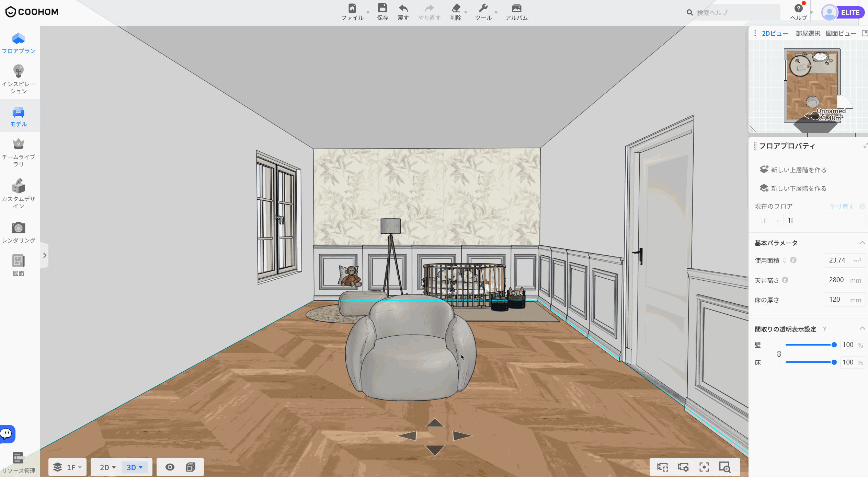Image resolution: width=868 pixels, height=477 pixels.
Task: Click the 壁 transparency percentage field
Action: (853, 345)
